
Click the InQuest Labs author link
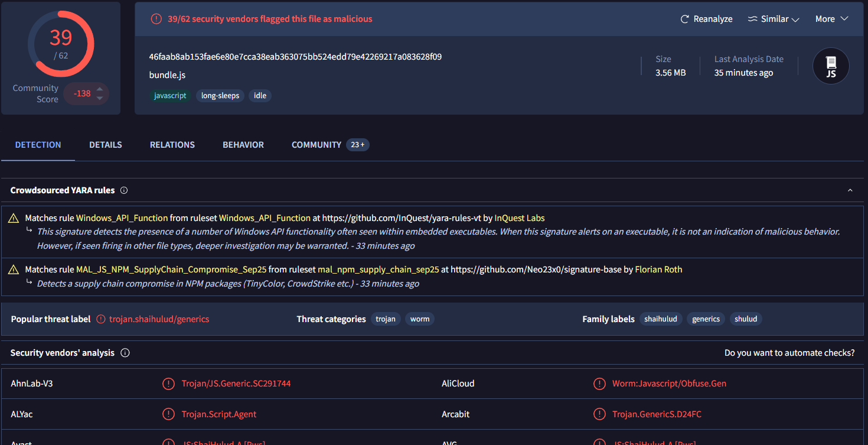coord(520,218)
